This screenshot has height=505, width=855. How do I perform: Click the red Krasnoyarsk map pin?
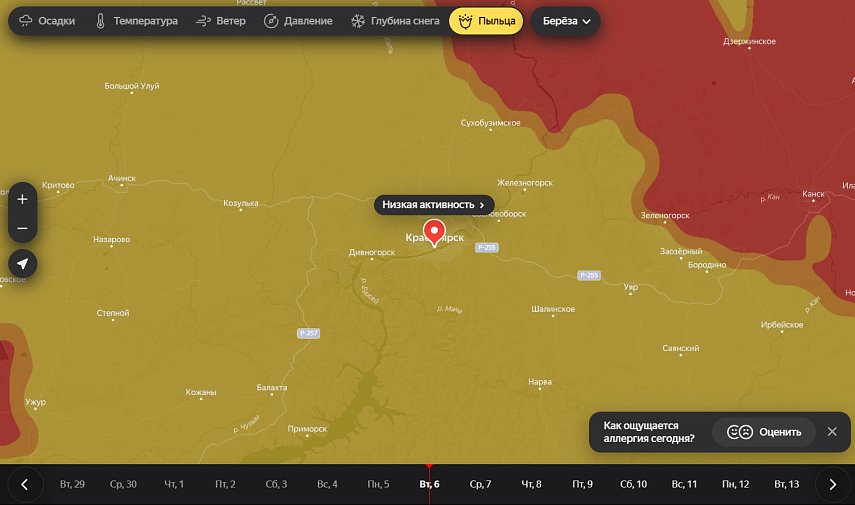click(434, 232)
